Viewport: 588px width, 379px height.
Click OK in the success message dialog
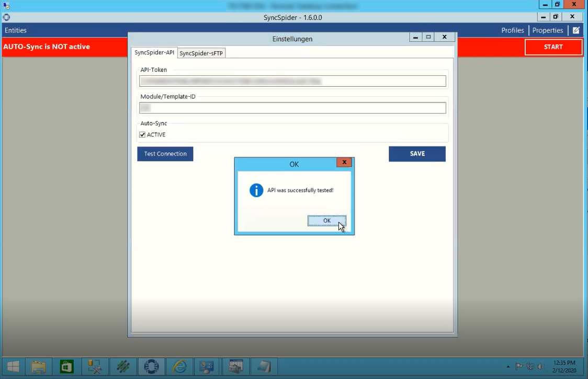(326, 221)
